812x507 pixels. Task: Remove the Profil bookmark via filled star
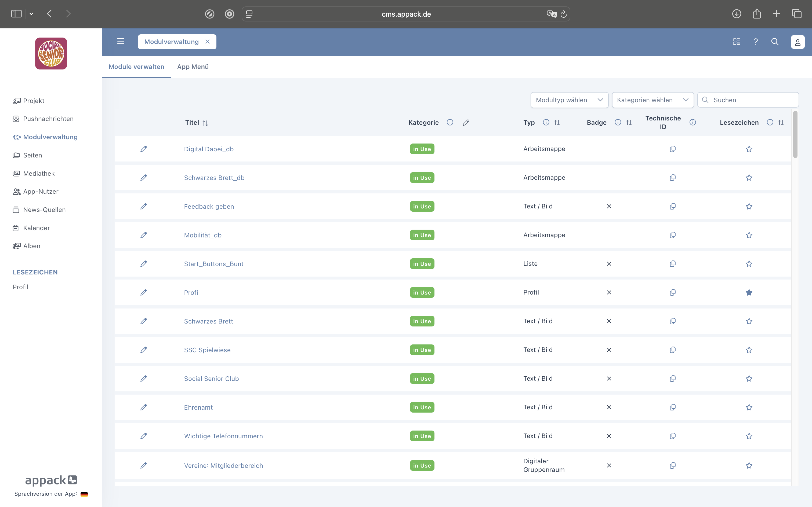[x=749, y=292]
